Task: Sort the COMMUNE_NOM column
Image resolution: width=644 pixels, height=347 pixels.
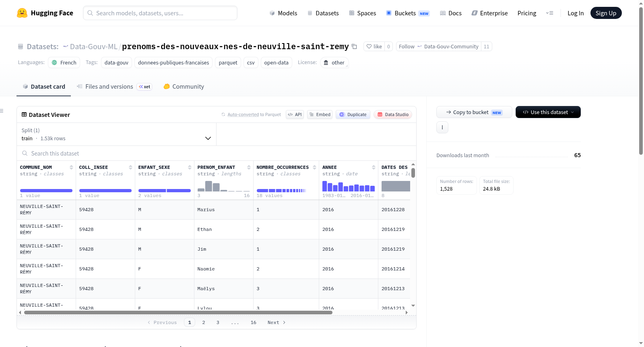Action: point(71,167)
